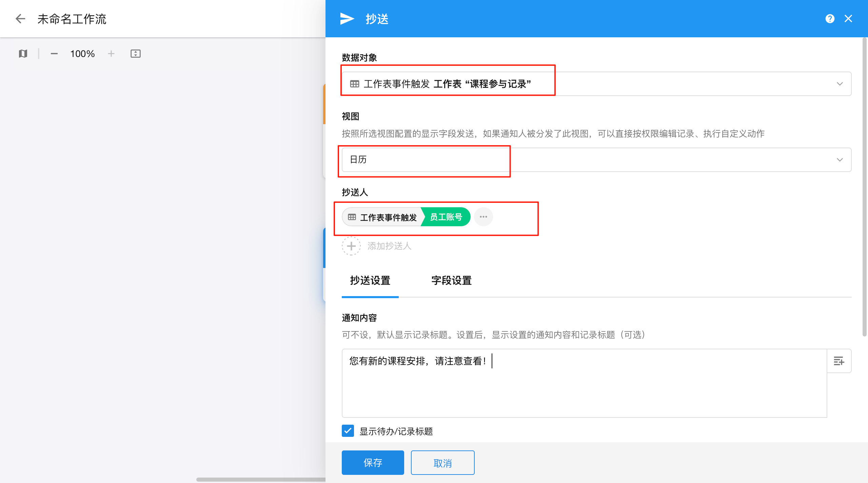Click into the 通知内容 text area
This screenshot has height=483, width=868.
click(584, 383)
